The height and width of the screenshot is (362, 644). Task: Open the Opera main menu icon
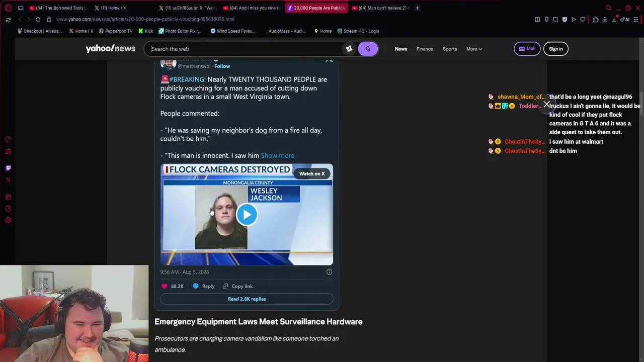8,8
